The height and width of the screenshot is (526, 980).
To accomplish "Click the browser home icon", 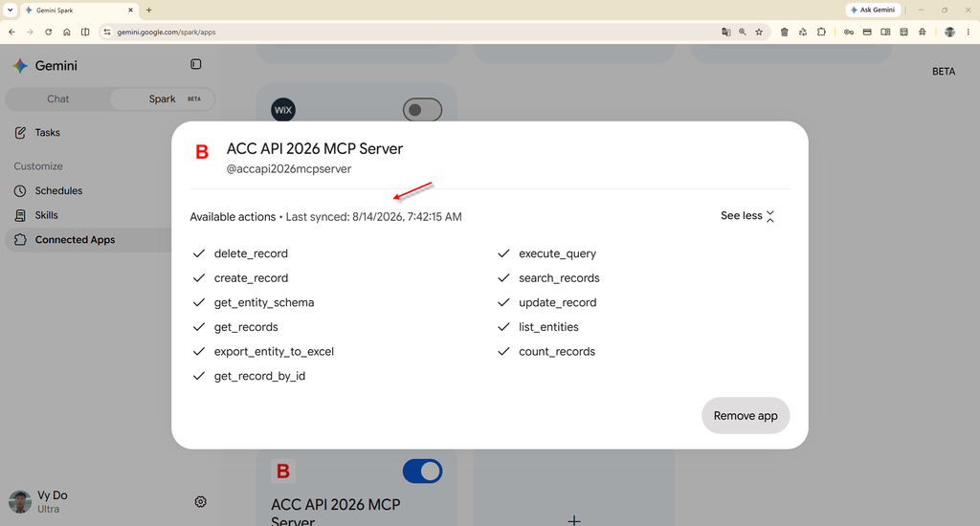I will tap(67, 32).
